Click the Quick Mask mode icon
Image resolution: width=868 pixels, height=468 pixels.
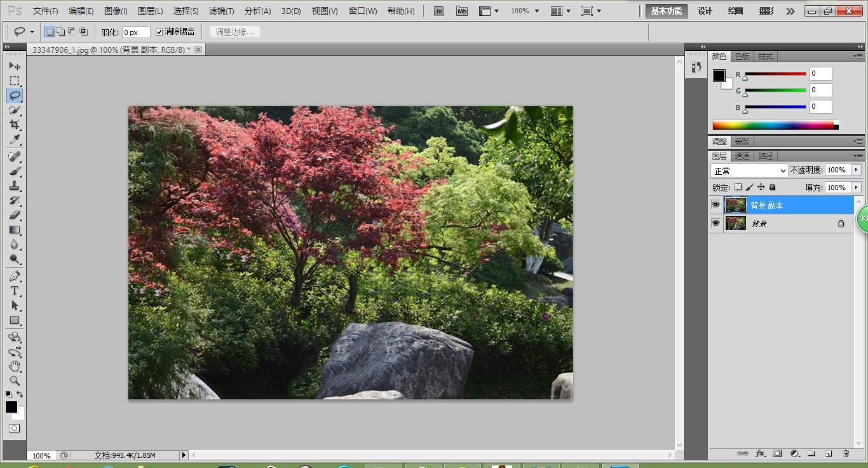[14, 429]
